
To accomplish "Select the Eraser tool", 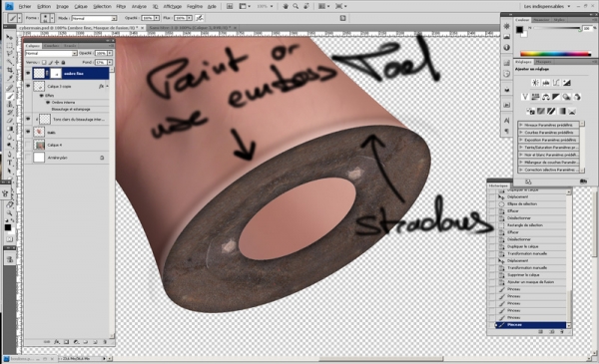I will click(x=10, y=121).
